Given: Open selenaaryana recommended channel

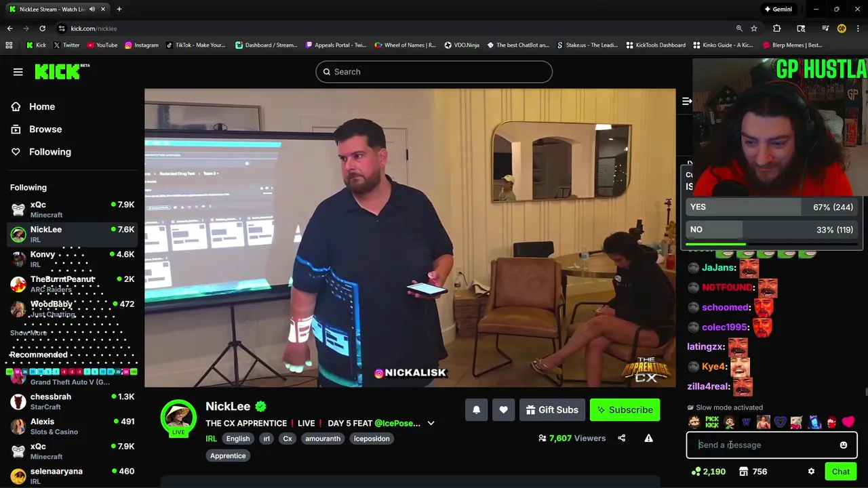Looking at the screenshot, I should pos(72,475).
